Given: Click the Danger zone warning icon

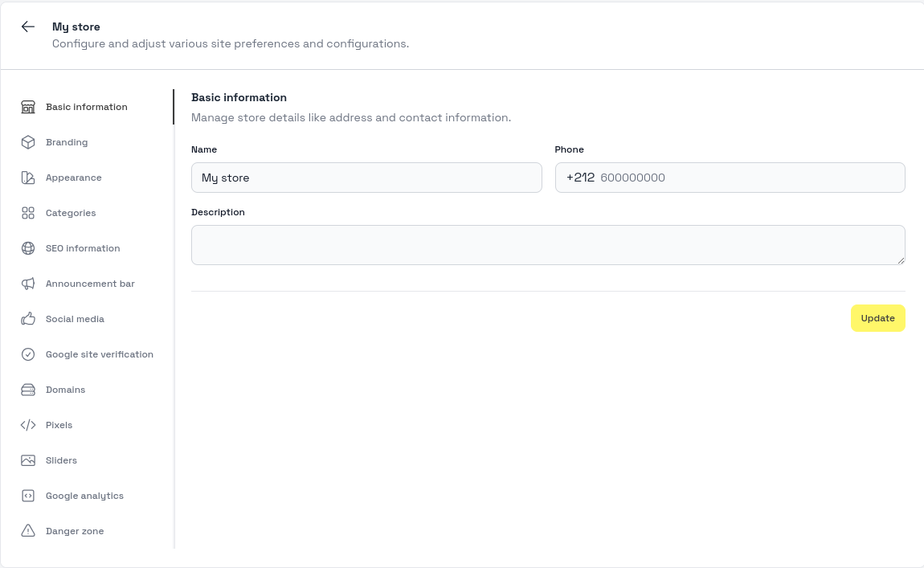Looking at the screenshot, I should pos(28,531).
